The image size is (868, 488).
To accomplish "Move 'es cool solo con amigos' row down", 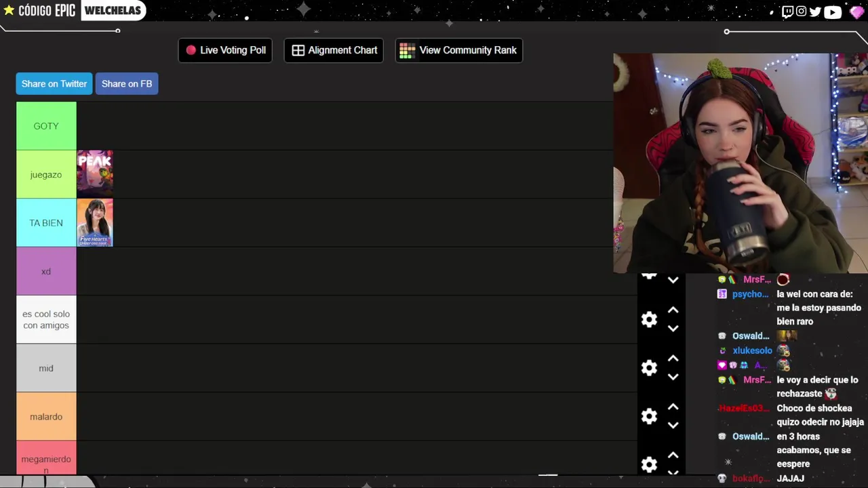I will tap(673, 329).
